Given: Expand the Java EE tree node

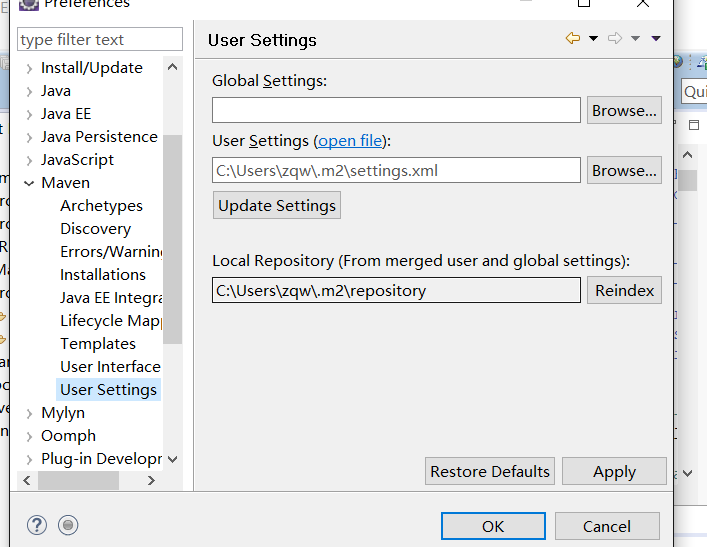Looking at the screenshot, I should point(28,114).
